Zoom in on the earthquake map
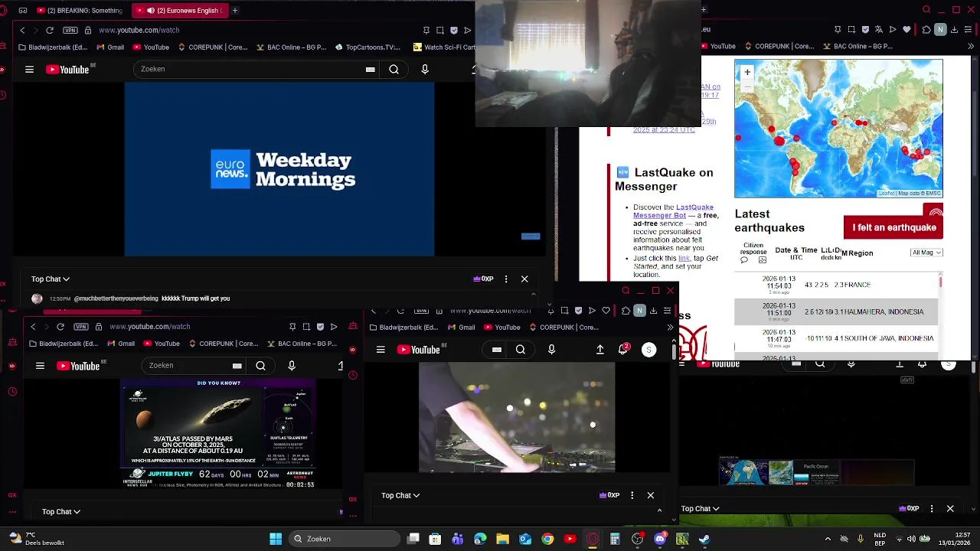This screenshot has width=980, height=551. (x=747, y=72)
